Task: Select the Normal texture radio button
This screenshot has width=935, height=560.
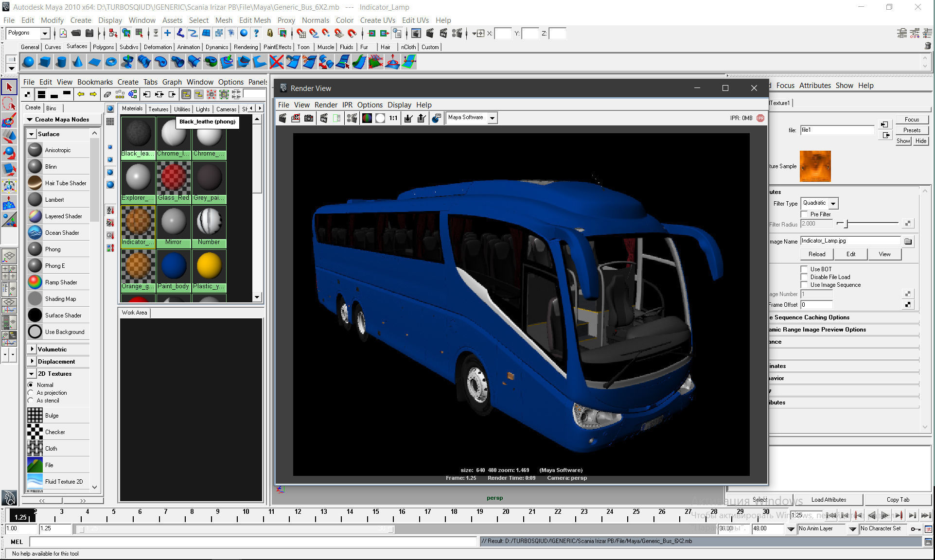Action: [x=31, y=385]
